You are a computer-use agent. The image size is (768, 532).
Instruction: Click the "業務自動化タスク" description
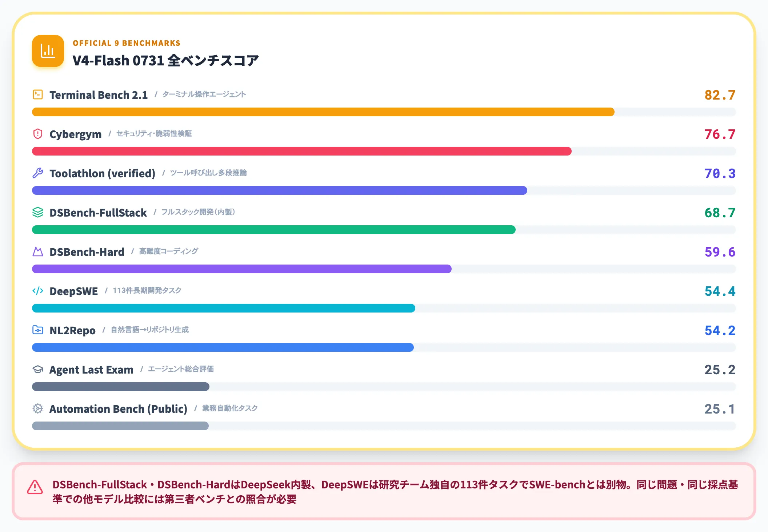pos(230,408)
